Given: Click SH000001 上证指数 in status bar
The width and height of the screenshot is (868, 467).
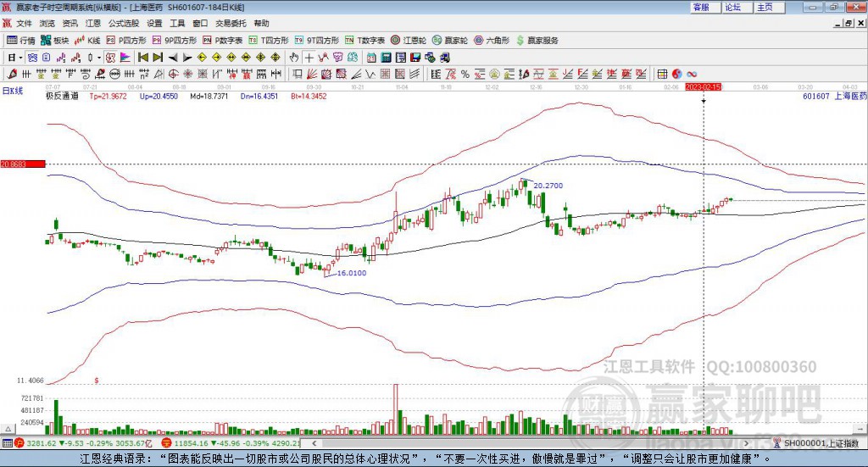Looking at the screenshot, I should point(821,443).
